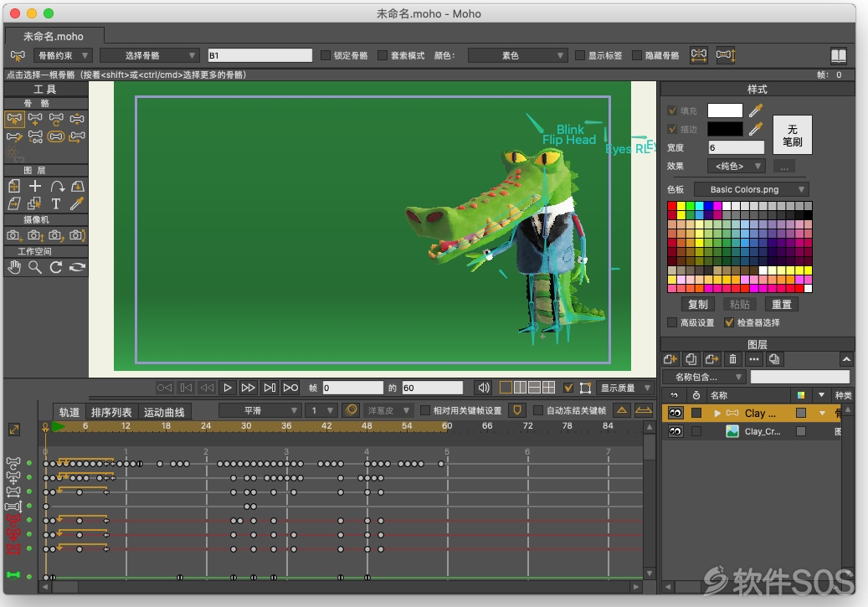This screenshot has width=868, height=607.
Task: Uncheck the 检查器选择 checkbox
Action: pyautogui.click(x=729, y=322)
